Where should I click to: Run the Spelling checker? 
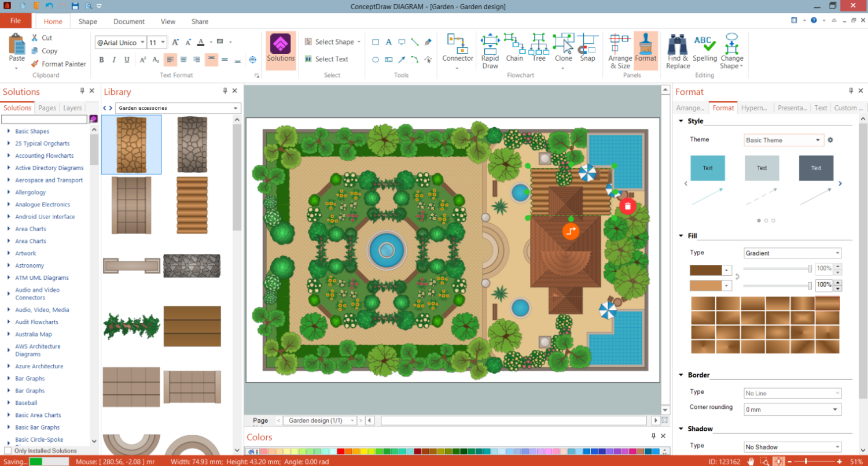pyautogui.click(x=705, y=45)
